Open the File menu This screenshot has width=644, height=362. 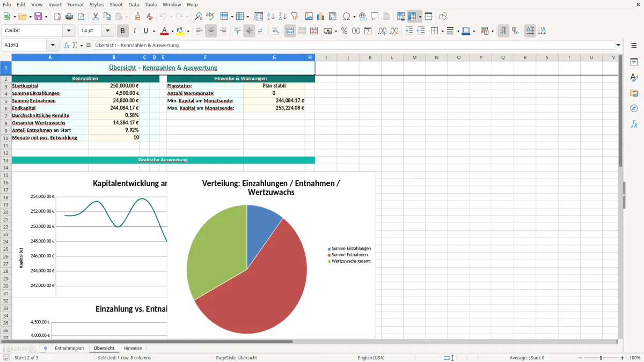(7, 4)
